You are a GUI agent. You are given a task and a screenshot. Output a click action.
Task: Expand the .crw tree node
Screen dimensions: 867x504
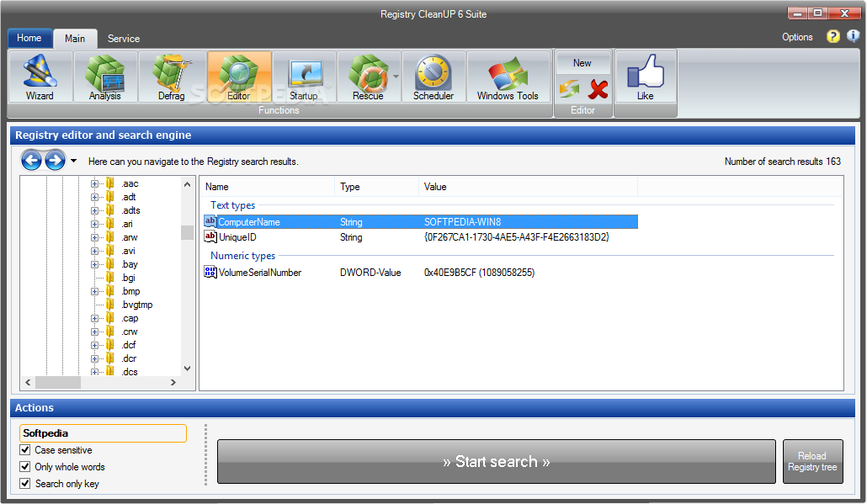[x=94, y=332]
